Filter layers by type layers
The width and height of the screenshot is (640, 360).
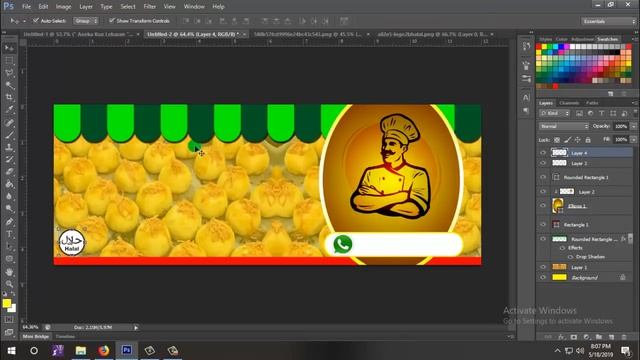[x=601, y=113]
